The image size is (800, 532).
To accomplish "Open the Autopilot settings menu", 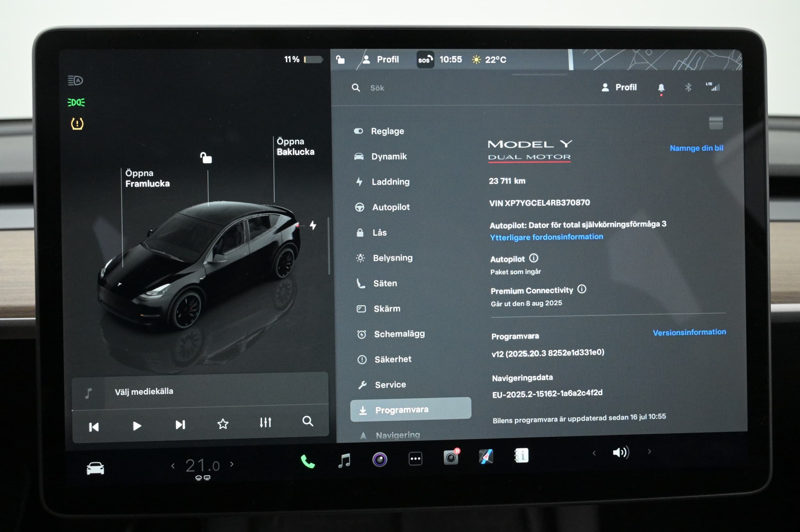I will coord(382,207).
